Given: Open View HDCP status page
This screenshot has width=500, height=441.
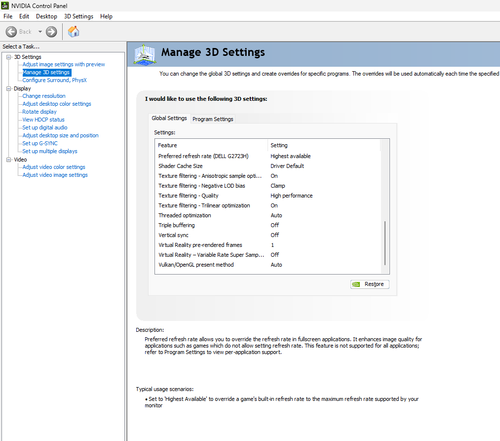Looking at the screenshot, I should tap(43, 120).
